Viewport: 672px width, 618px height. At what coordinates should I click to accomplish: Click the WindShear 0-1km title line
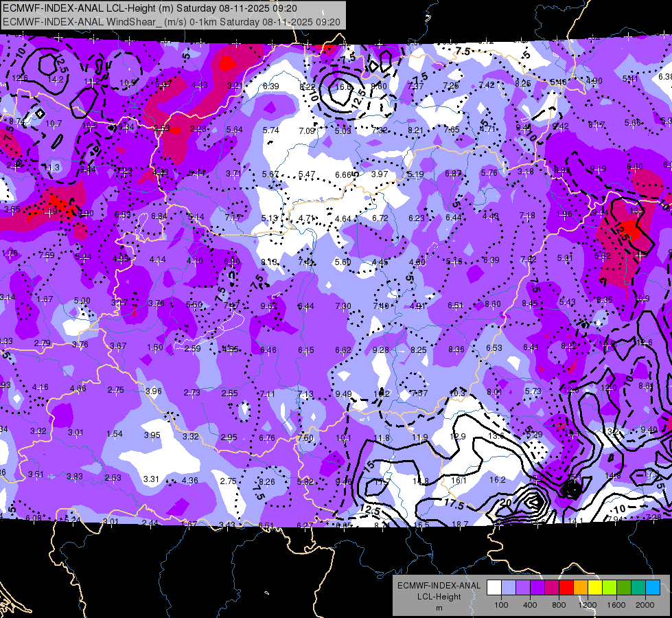click(172, 22)
